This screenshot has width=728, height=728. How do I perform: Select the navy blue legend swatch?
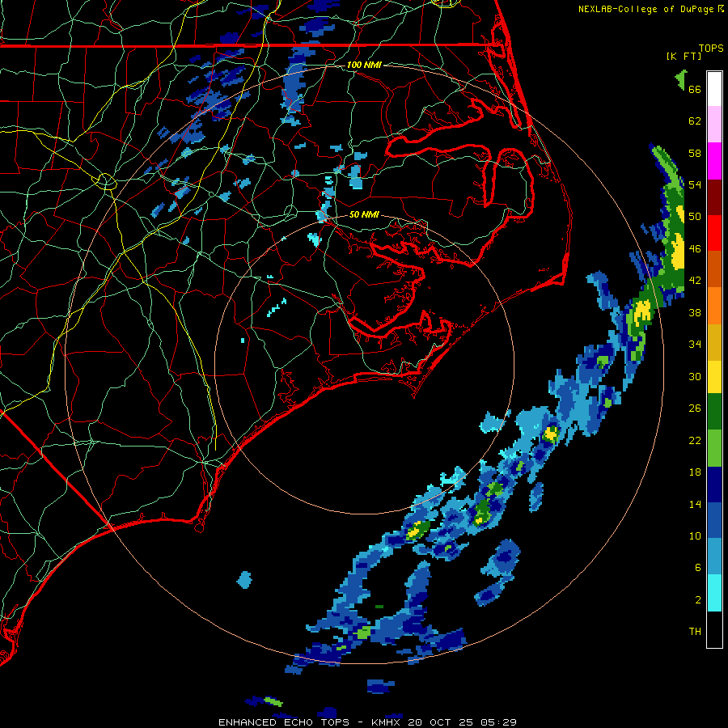pos(714,485)
